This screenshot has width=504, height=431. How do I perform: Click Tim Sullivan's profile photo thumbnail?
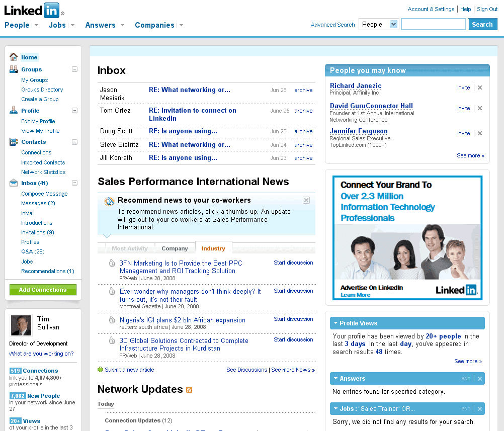[21, 325]
